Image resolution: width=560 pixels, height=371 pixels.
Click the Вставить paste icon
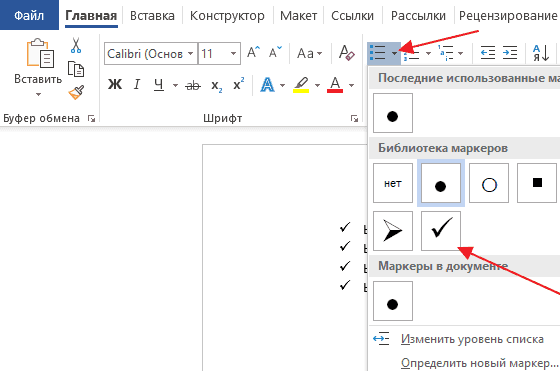(40, 54)
